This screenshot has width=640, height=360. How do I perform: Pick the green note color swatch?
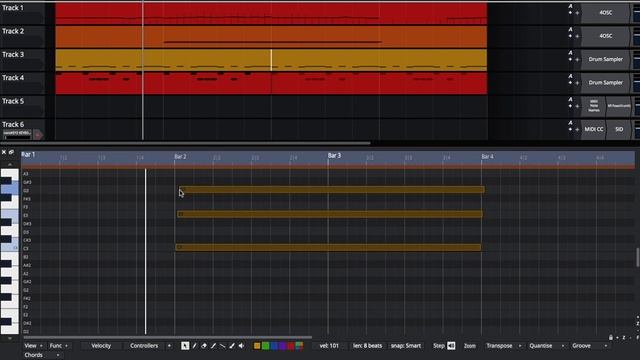[265, 346]
